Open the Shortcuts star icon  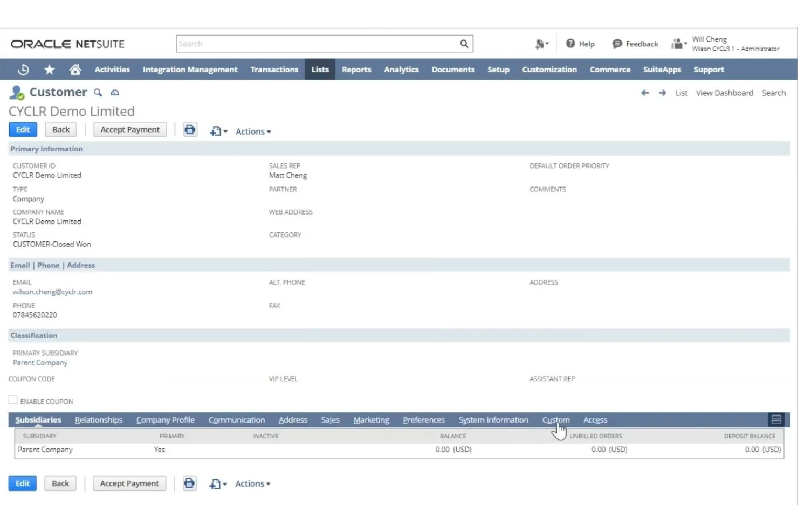pos(49,69)
